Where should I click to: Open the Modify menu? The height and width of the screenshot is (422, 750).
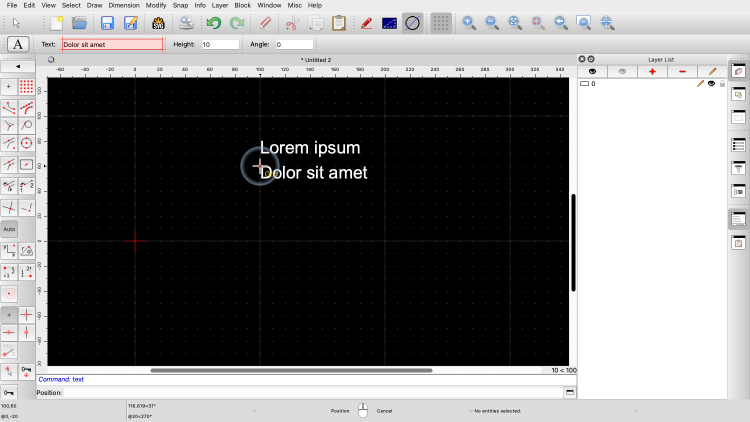pos(156,5)
